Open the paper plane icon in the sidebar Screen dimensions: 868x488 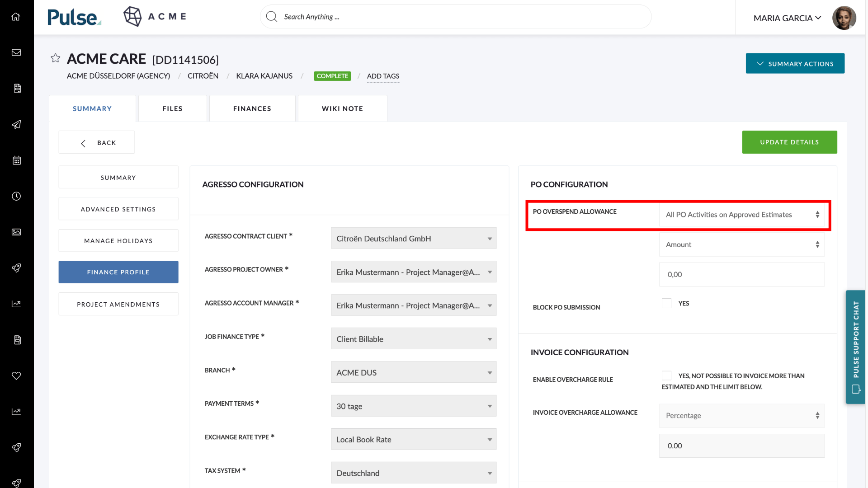[16, 124]
